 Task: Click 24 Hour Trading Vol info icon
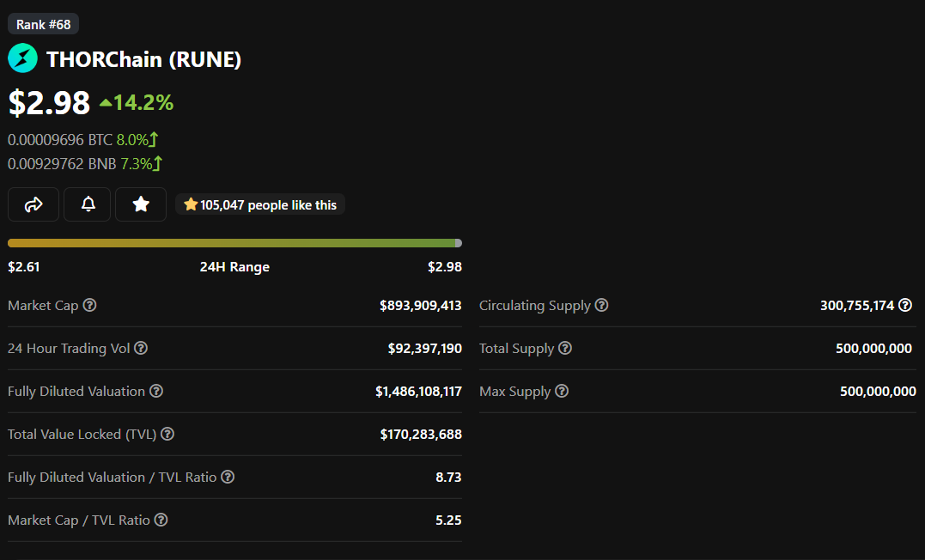tap(140, 348)
